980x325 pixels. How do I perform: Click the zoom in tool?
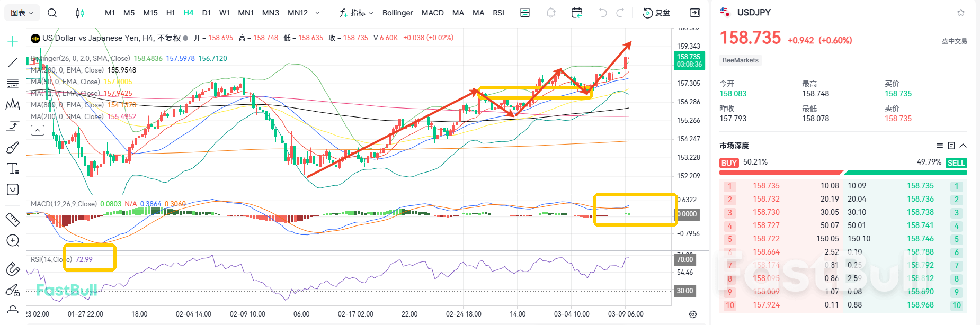(13, 241)
